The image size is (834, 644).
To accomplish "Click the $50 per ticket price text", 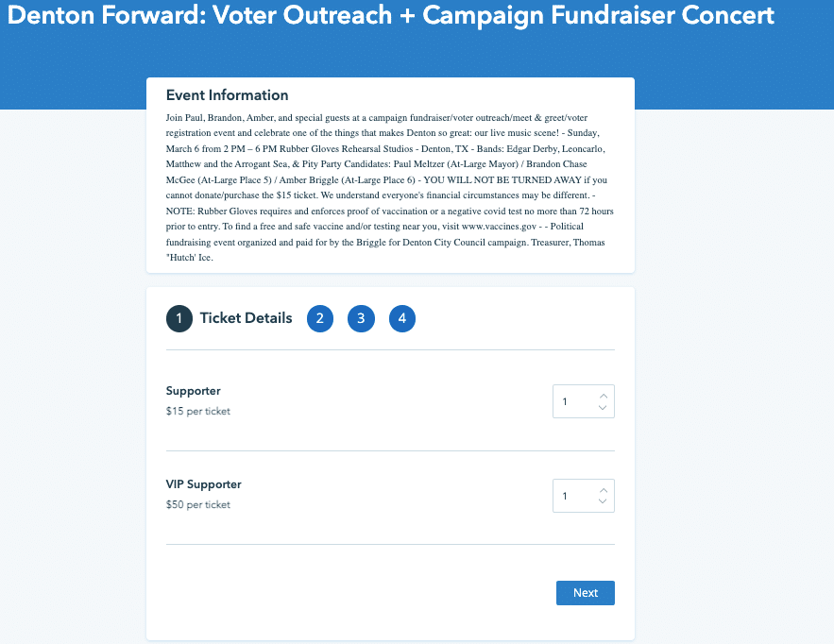I will pyautogui.click(x=197, y=505).
